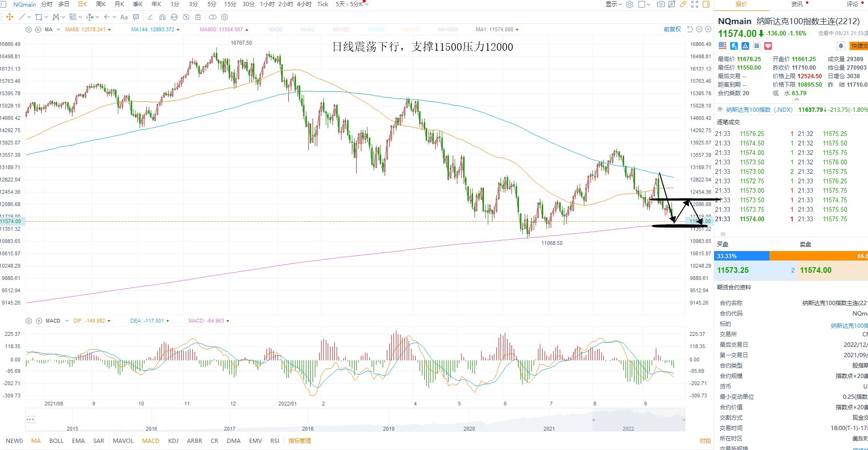
Task: Toggle the magnet snap tool
Action: (162, 17)
